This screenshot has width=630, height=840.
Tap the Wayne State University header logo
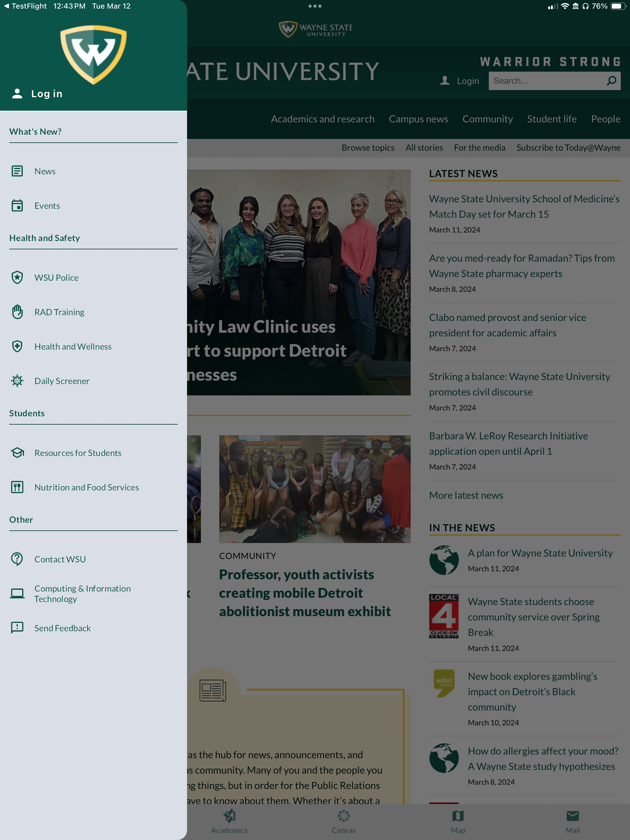[315, 29]
